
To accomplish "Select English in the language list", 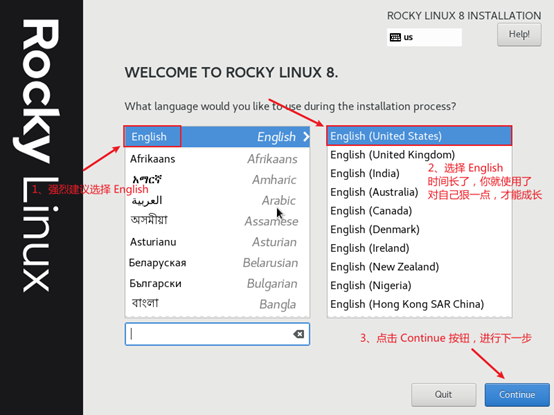I will 217,137.
